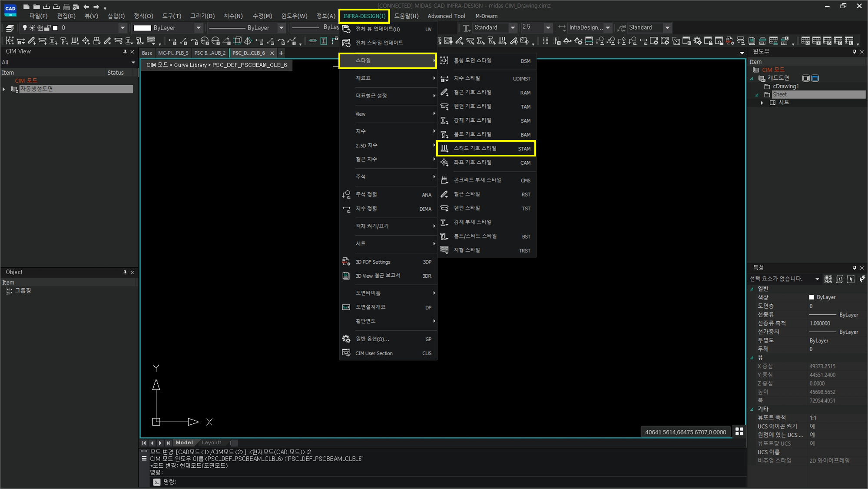Open the 통합 도면 스타일 (DSM) entry
The width and height of the screenshot is (868, 489).
[x=487, y=61]
